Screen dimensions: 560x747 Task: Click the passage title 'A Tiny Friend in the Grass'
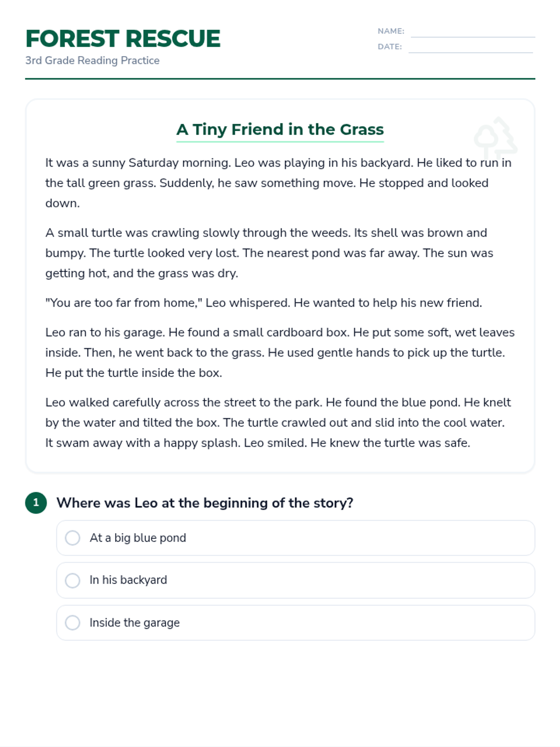pos(280,129)
